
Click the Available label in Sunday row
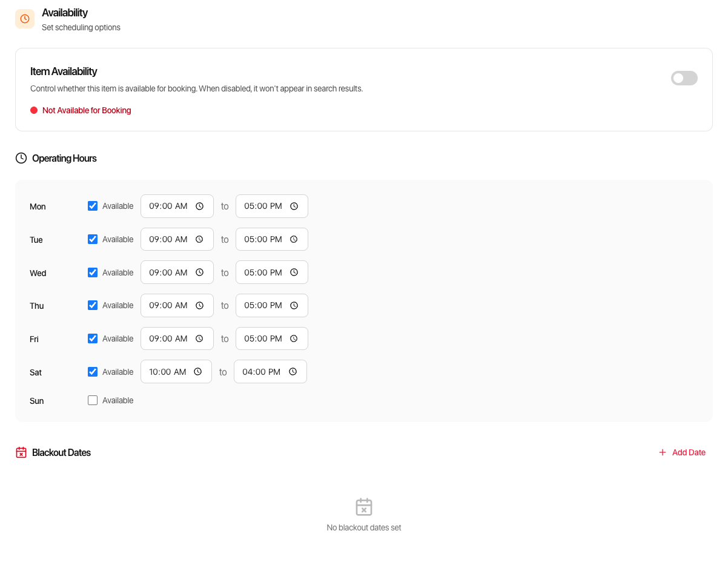pos(118,400)
